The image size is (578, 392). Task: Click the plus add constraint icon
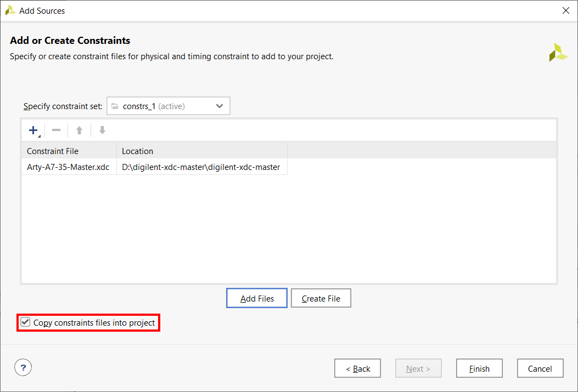(x=33, y=130)
